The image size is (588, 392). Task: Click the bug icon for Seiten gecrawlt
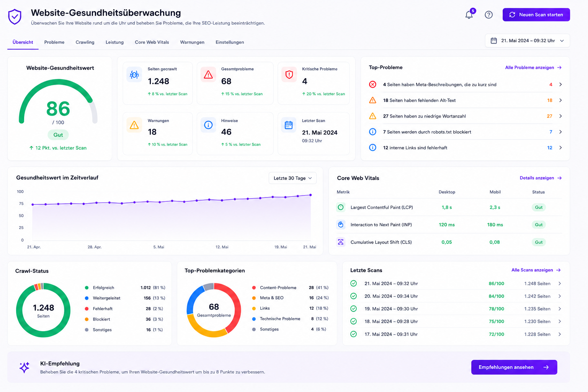click(x=134, y=75)
